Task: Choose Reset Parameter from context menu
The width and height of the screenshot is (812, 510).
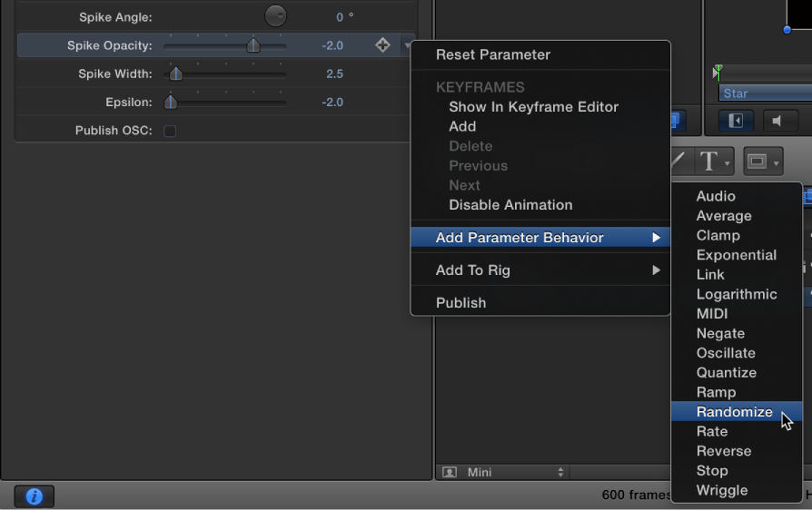Action: pos(540,54)
